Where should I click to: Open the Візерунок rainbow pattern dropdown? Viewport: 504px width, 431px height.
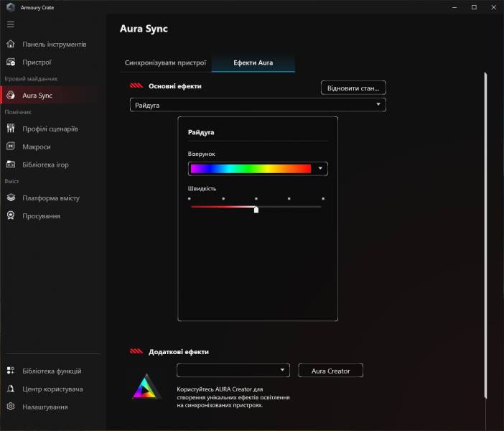click(258, 169)
